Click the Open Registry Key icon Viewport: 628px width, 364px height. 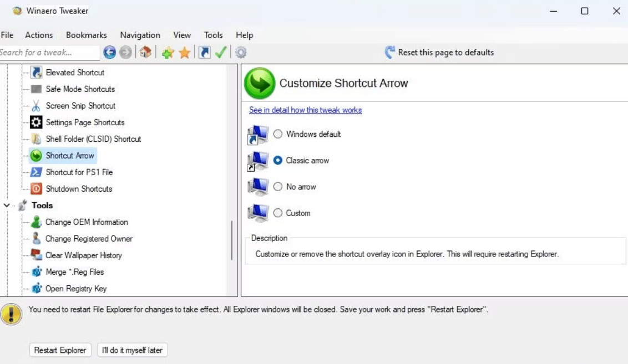(x=37, y=288)
